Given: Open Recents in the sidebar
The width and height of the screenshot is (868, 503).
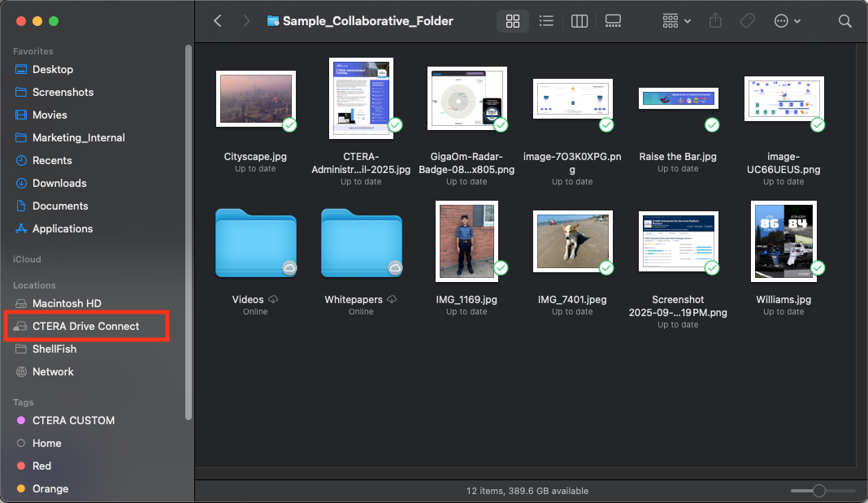Looking at the screenshot, I should (52, 160).
